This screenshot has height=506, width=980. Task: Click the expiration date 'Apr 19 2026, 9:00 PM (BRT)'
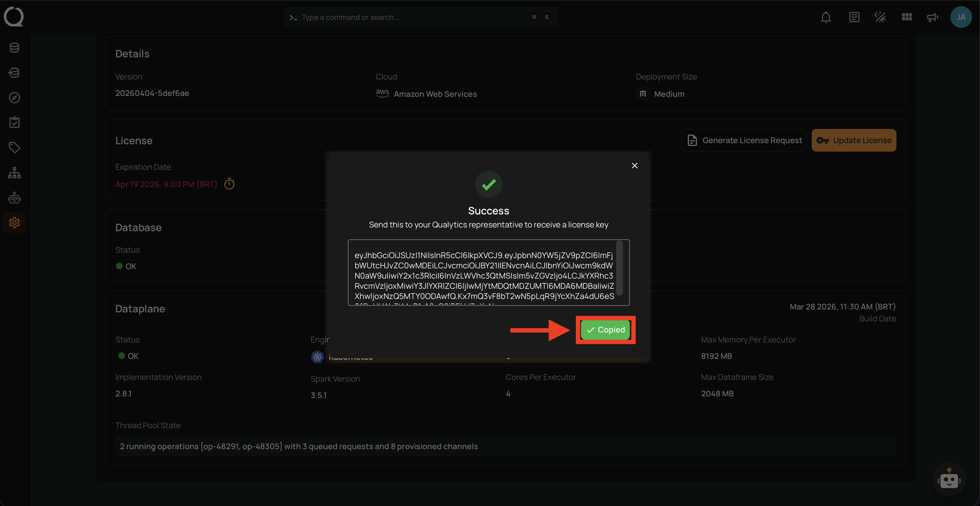166,184
